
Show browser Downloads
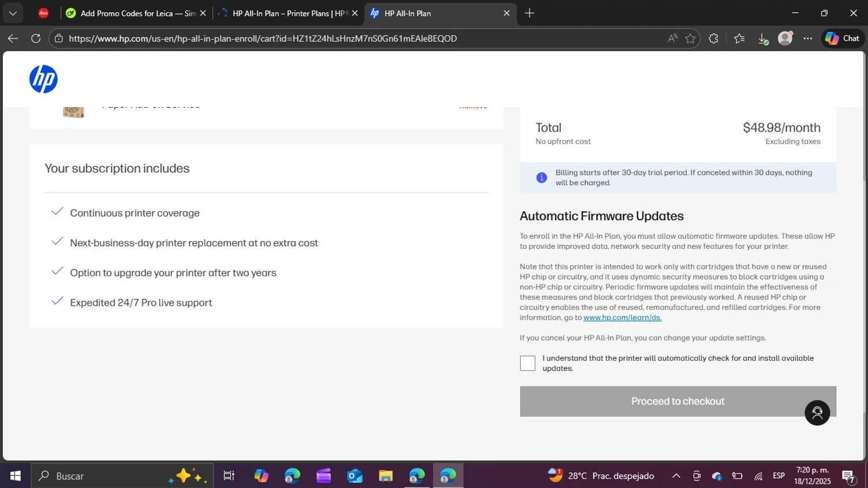coord(763,38)
